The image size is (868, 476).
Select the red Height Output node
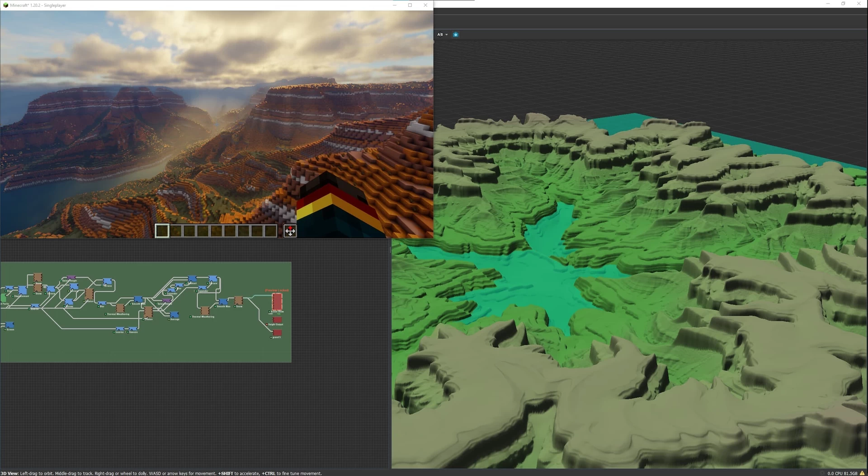click(x=277, y=320)
